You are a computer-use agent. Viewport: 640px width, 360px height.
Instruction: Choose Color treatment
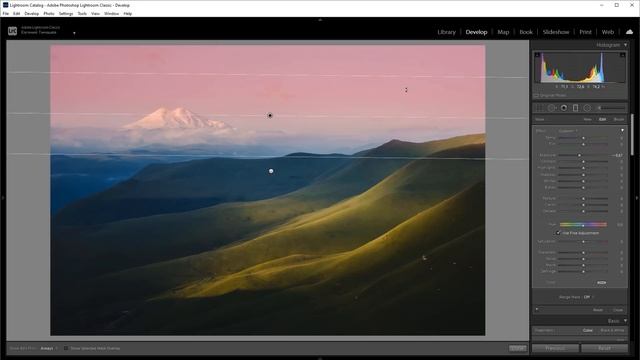click(x=587, y=330)
